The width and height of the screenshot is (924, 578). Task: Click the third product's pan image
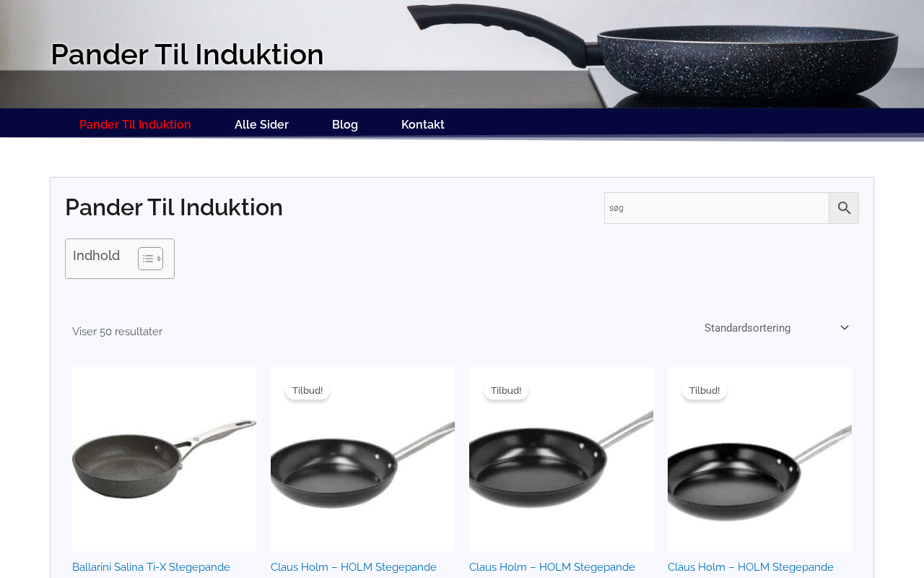[x=561, y=459]
